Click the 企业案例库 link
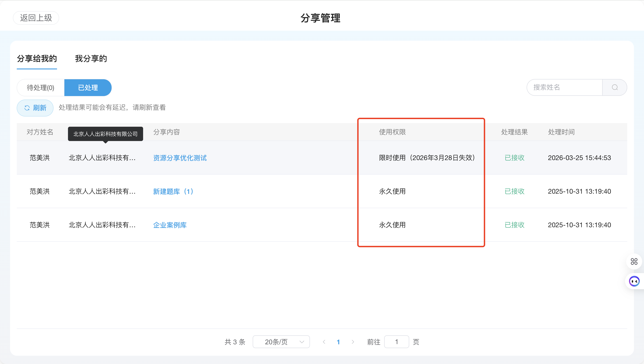Image resolution: width=644 pixels, height=364 pixels. (170, 225)
